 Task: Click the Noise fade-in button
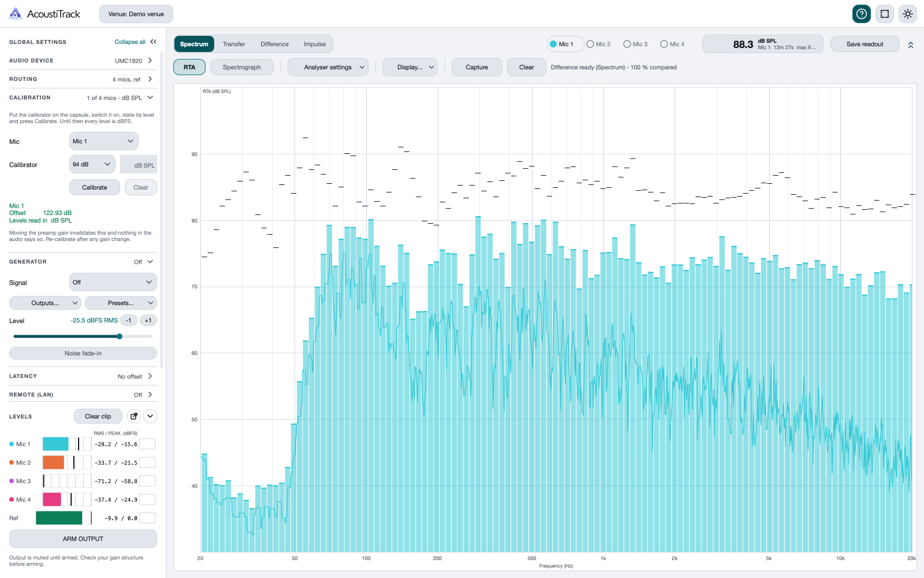point(83,353)
